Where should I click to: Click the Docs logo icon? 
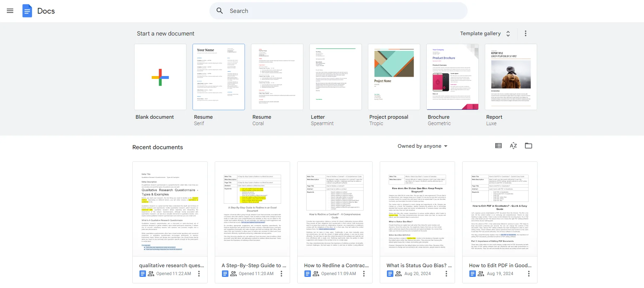coord(27,11)
